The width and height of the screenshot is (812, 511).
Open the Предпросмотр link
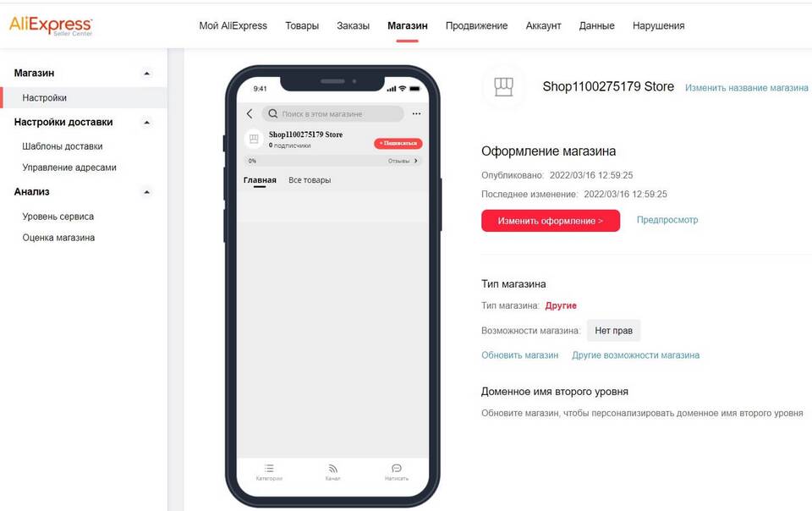[667, 220]
